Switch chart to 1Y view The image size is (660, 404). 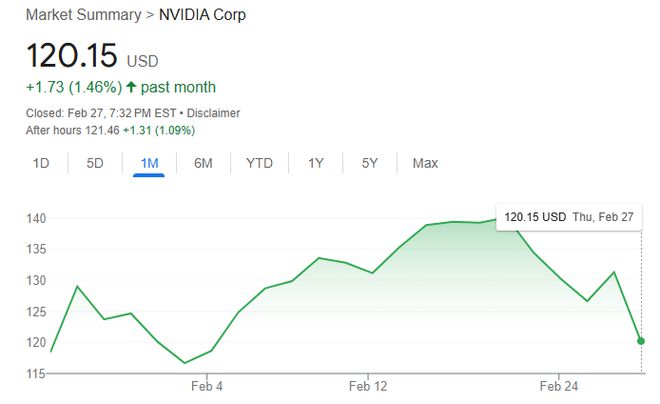tap(316, 163)
